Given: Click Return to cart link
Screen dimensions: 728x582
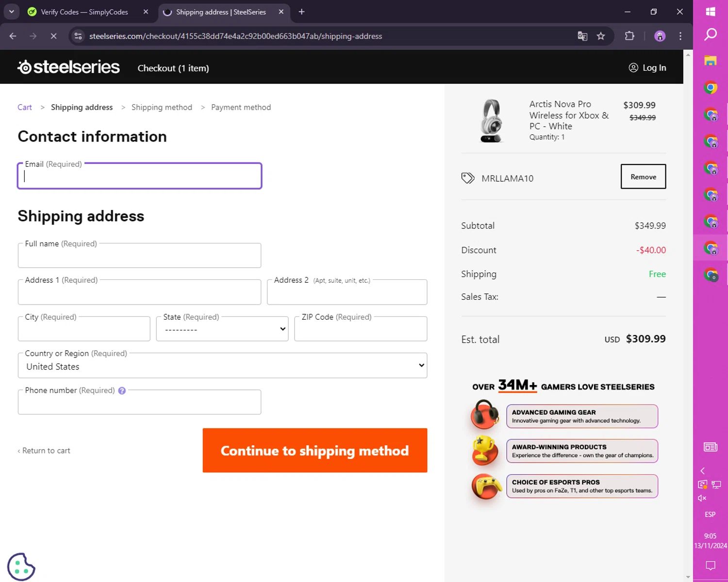Looking at the screenshot, I should pos(44,451).
